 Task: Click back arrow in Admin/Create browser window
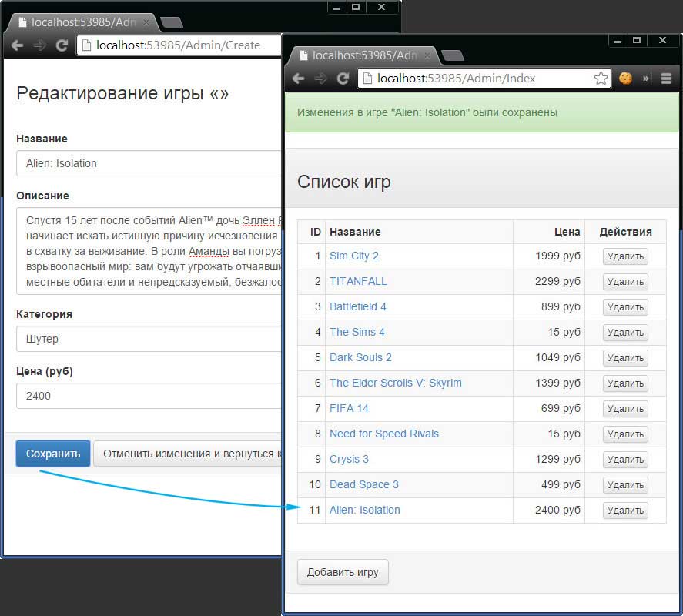[x=18, y=45]
